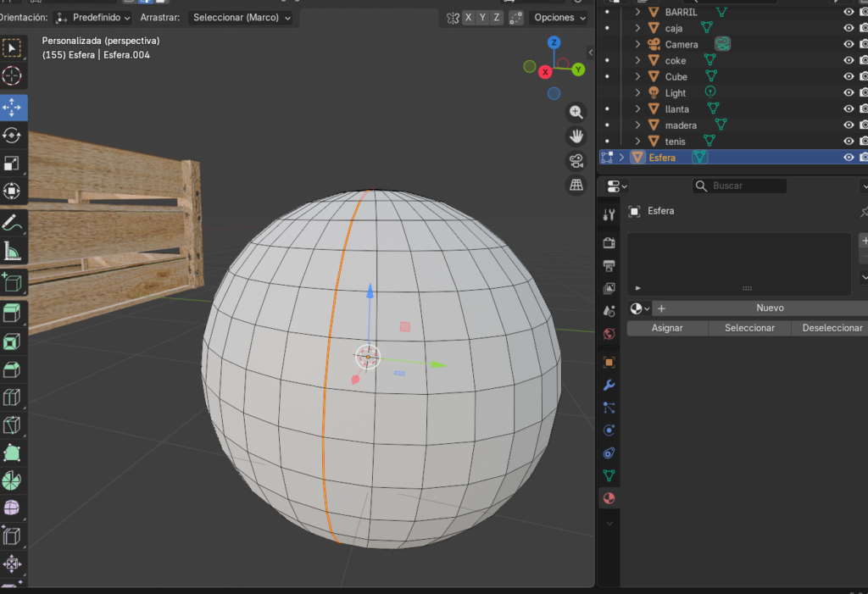Select the Measure tool
Screen dimensions: 868x594
point(13,252)
